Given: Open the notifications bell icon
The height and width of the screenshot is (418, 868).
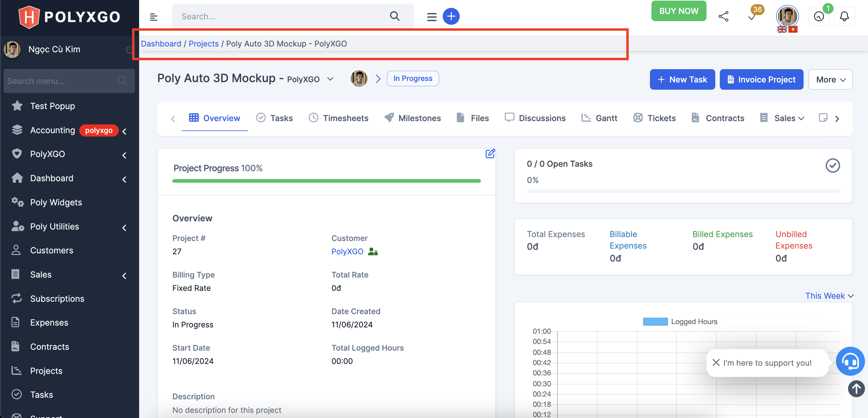Looking at the screenshot, I should 844,16.
